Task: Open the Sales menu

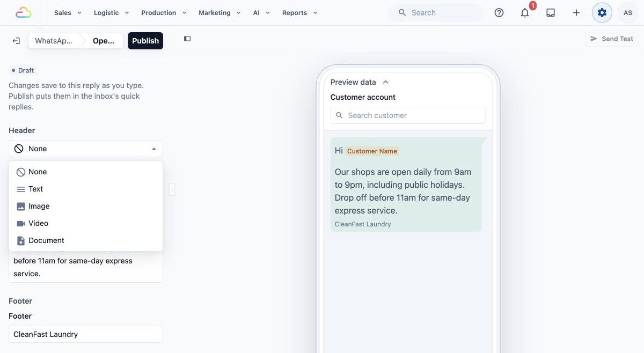Action: pos(68,12)
